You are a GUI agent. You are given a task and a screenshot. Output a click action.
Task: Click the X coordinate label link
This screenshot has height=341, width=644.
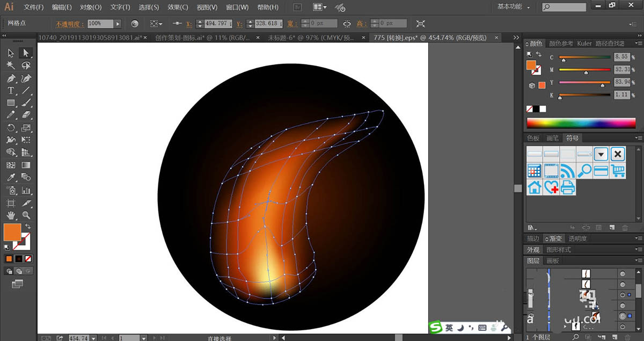click(189, 24)
